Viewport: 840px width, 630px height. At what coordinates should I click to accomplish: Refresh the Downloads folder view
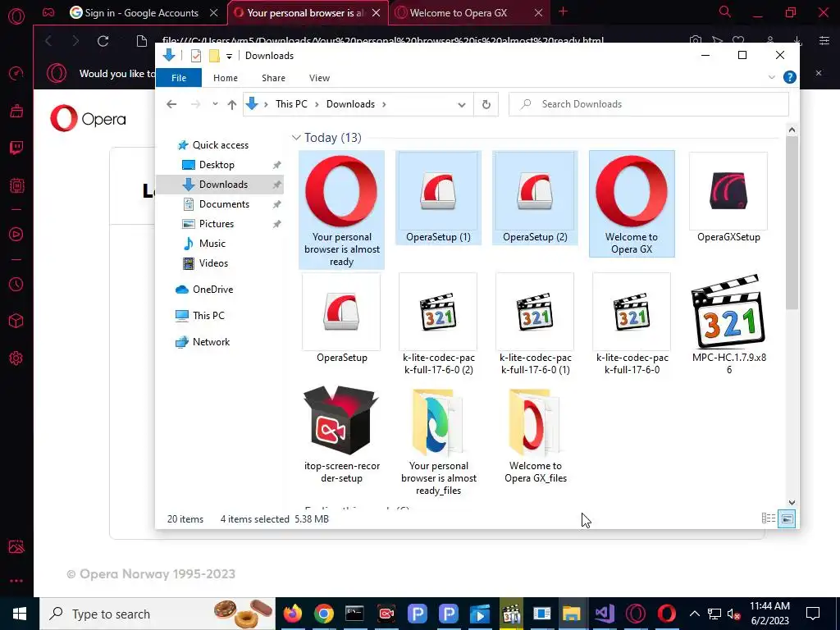point(486,104)
